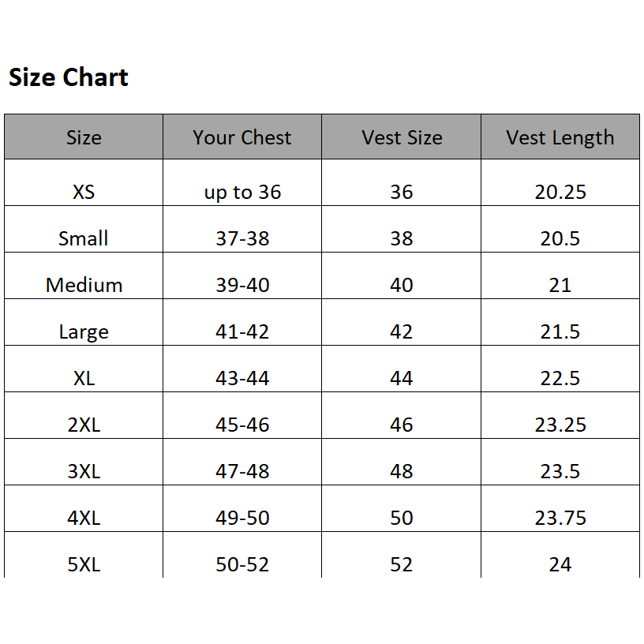Select the Size column header
Viewport: 644px width, 644px height.
pos(84,137)
